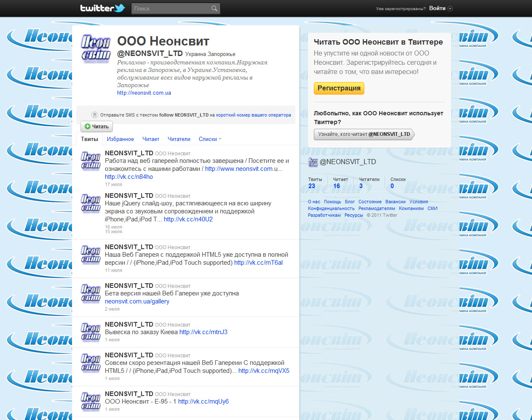Open the @NEONSVIT_LTD sidebar profile name
Screen dimensions: 532x420
pyautogui.click(x=348, y=162)
